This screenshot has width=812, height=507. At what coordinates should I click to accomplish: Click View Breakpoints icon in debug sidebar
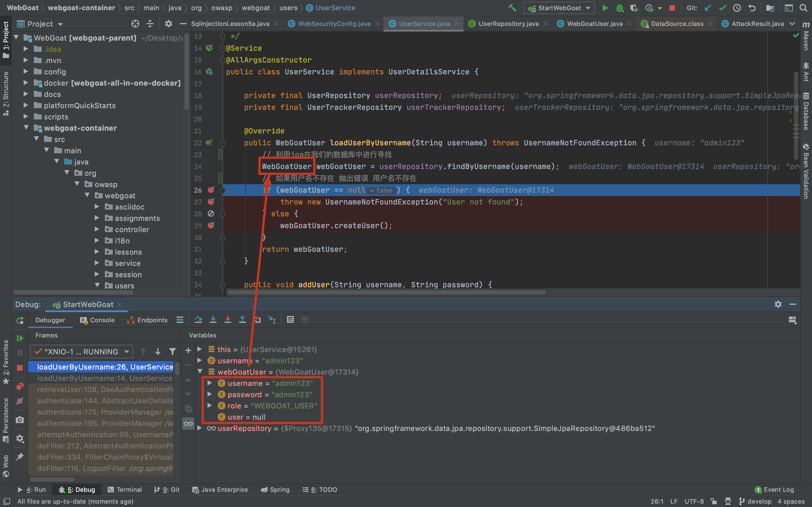tap(20, 386)
